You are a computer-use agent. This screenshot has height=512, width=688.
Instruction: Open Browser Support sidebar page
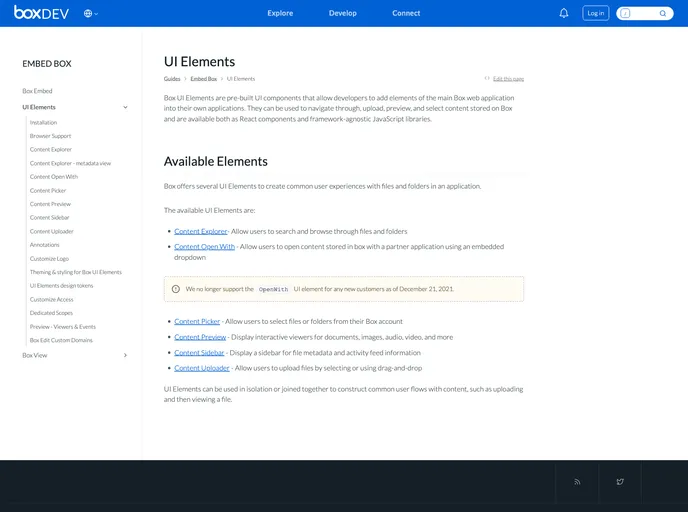(50, 136)
